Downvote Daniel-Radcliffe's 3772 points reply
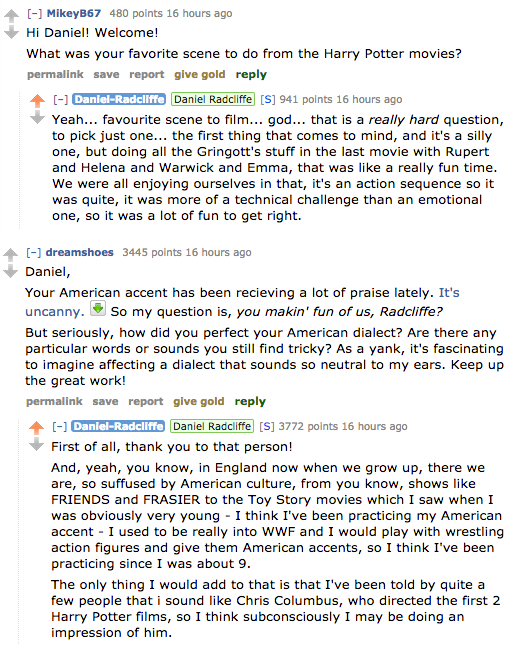Image resolution: width=509 pixels, height=645 pixels. pos(36,445)
